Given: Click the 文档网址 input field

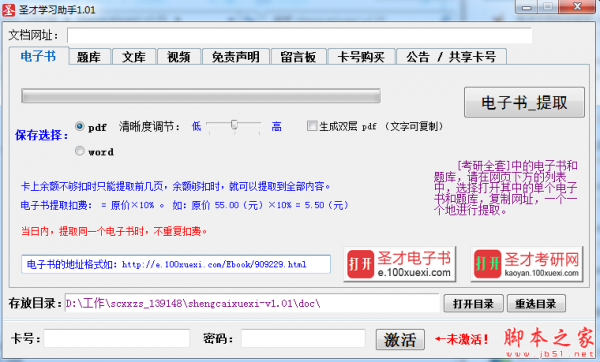Looking at the screenshot, I should point(300,35).
